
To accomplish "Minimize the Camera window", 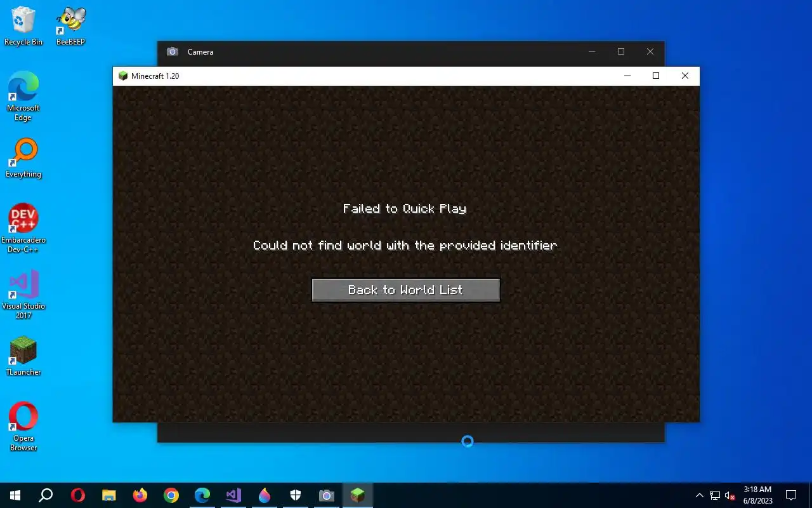I will coord(592,51).
